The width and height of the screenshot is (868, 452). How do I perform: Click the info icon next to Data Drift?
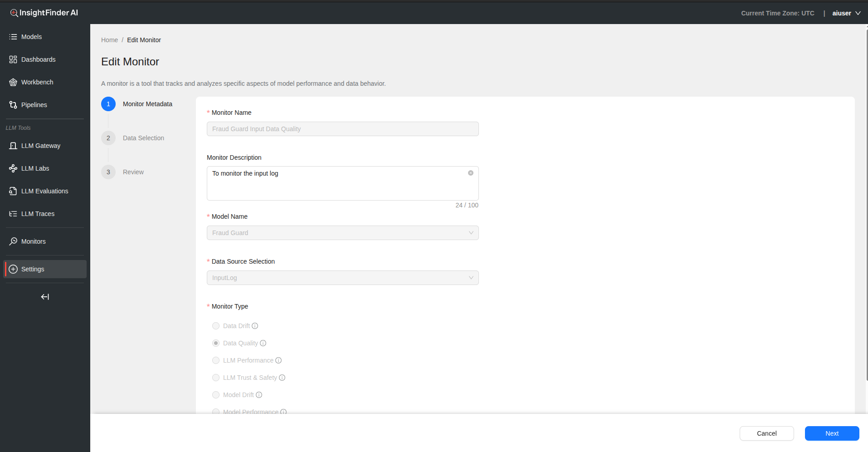coord(255,326)
